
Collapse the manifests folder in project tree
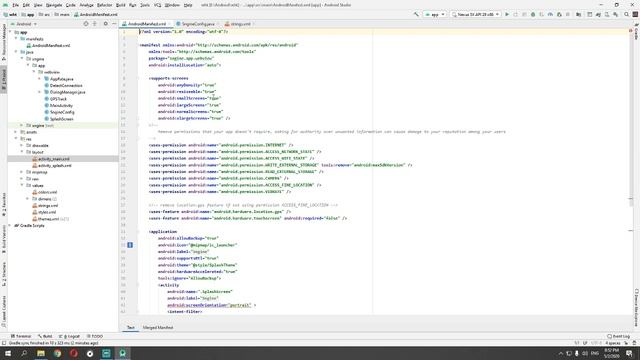(16, 39)
